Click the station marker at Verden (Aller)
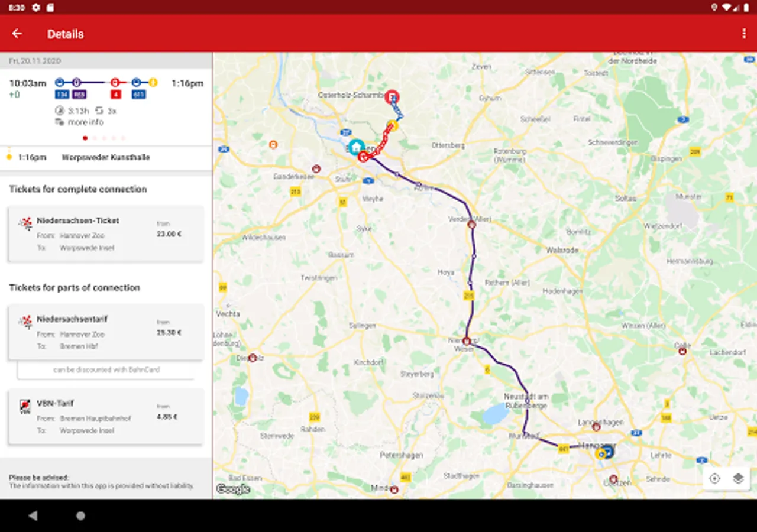The width and height of the screenshot is (757, 532). 471,225
